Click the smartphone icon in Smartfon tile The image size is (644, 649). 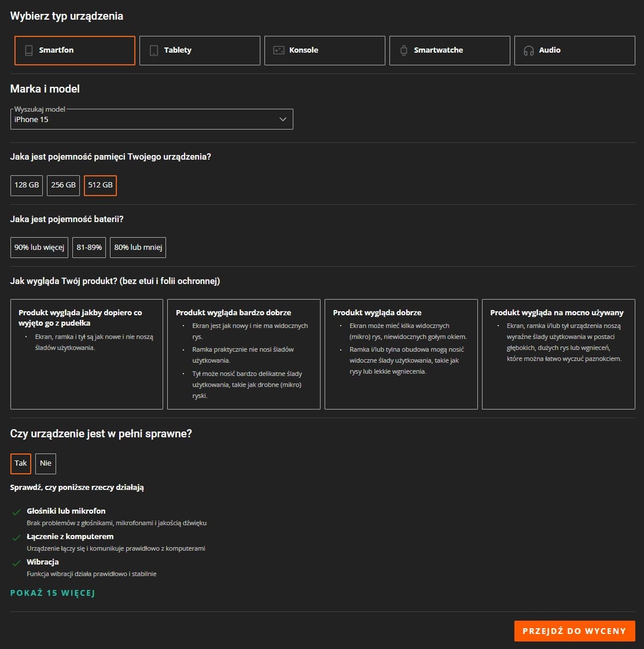28,50
